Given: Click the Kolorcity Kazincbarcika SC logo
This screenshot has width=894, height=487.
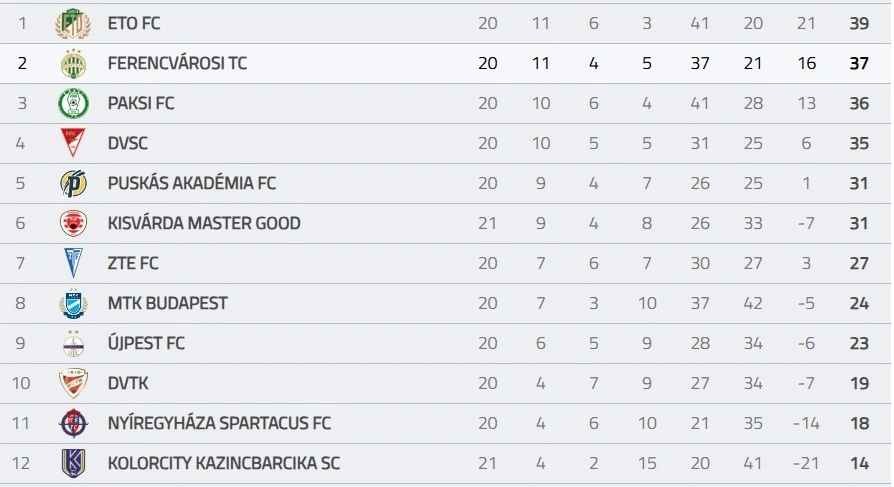Looking at the screenshot, I should (x=72, y=463).
